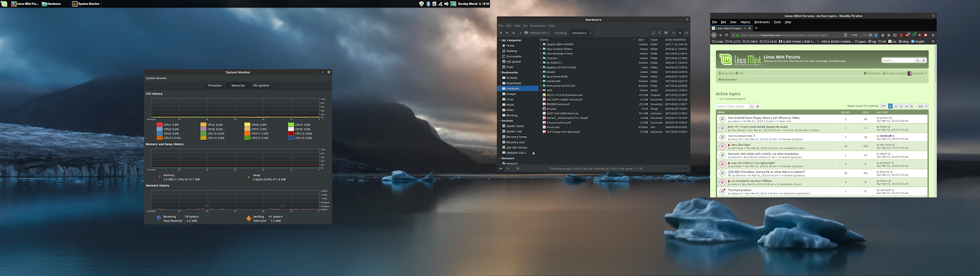Open the Board index link

pyautogui.click(x=729, y=79)
